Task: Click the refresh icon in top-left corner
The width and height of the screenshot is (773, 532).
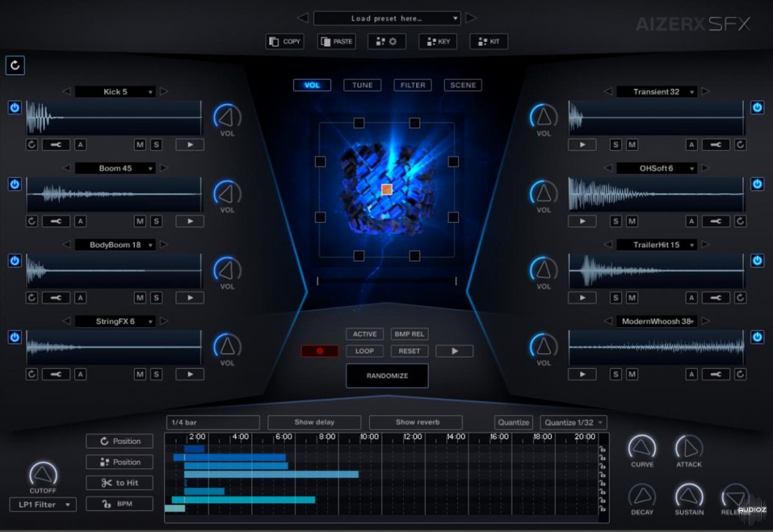Action: pyautogui.click(x=15, y=65)
